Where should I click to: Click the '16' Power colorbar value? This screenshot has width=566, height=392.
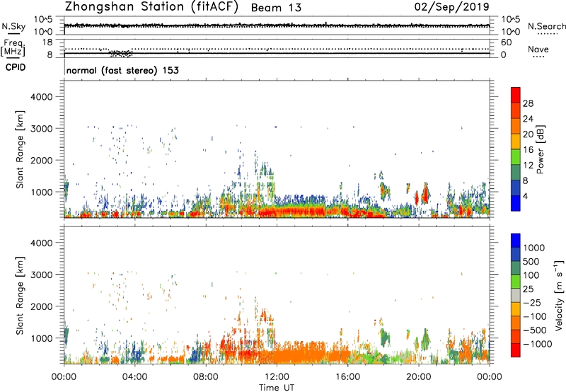528,150
